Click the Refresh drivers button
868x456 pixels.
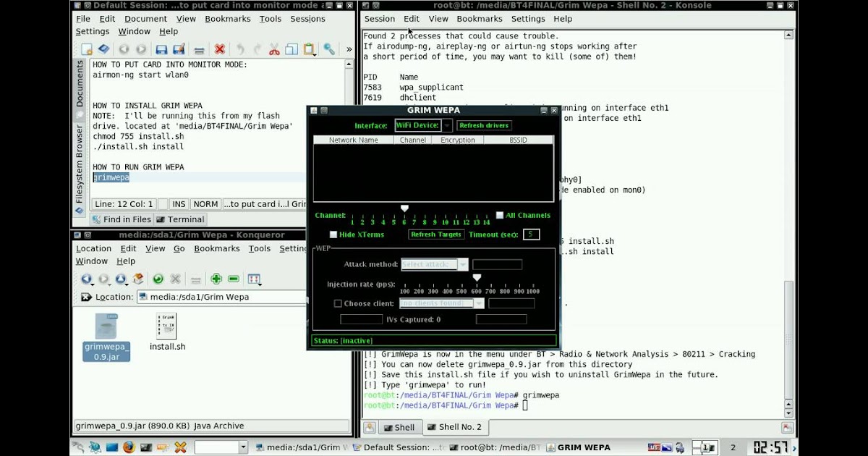484,125
